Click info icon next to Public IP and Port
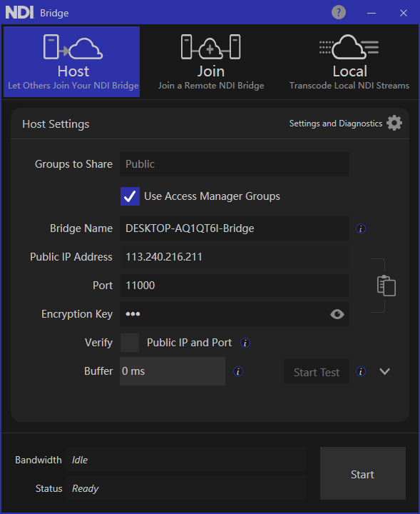 (245, 343)
